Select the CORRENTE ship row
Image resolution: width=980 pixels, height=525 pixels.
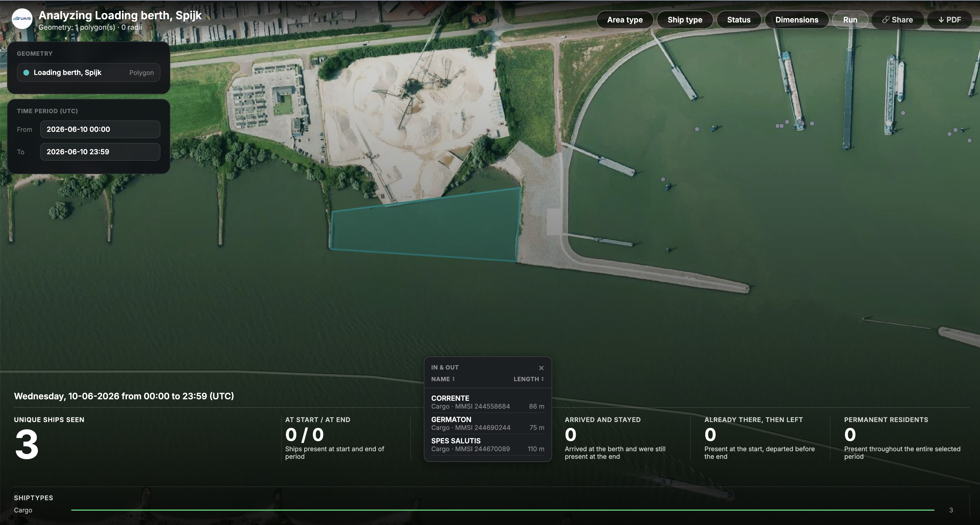pyautogui.click(x=487, y=402)
